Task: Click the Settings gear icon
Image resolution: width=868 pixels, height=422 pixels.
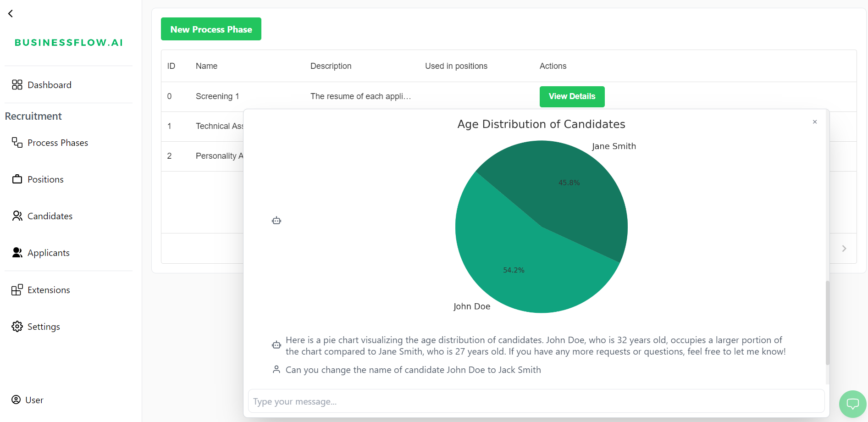Action: pyautogui.click(x=17, y=327)
